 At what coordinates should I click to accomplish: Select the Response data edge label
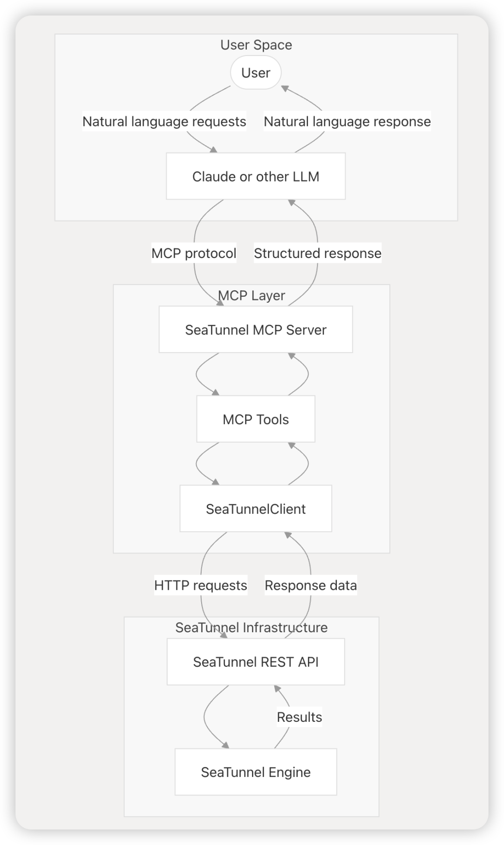[311, 585]
